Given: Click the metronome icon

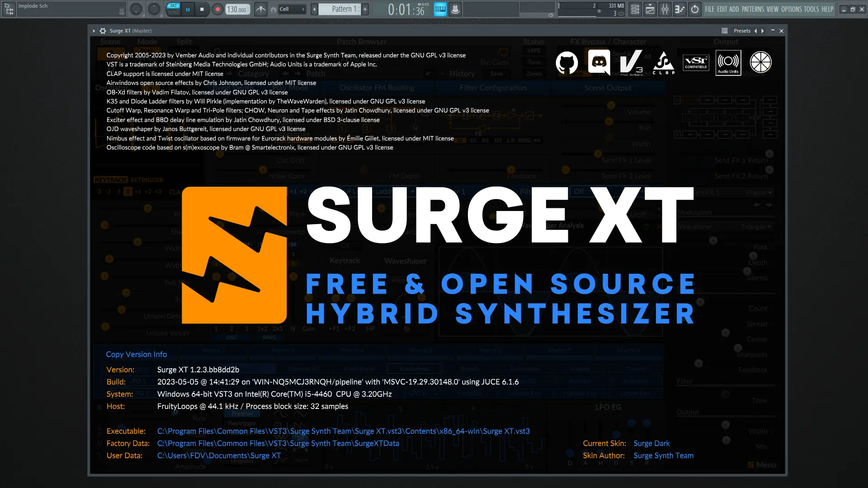Looking at the screenshot, I should pyautogui.click(x=261, y=9).
